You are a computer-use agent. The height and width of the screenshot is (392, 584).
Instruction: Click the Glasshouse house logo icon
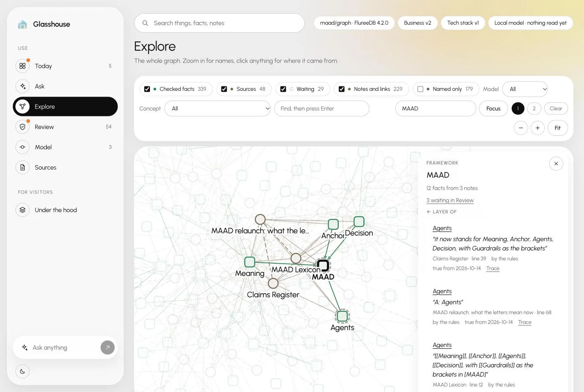point(22,24)
